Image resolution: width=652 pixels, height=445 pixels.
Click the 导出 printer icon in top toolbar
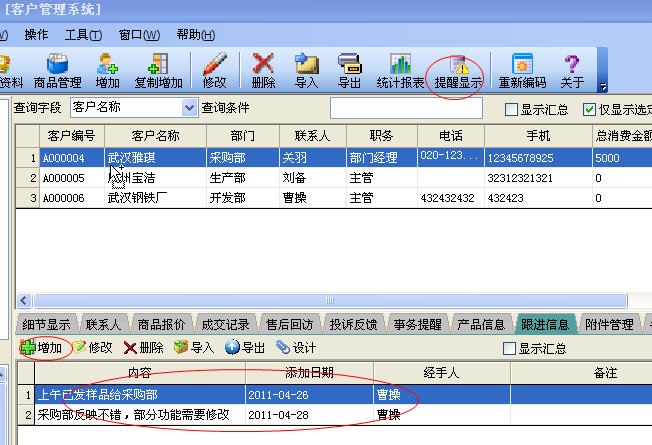[x=349, y=71]
